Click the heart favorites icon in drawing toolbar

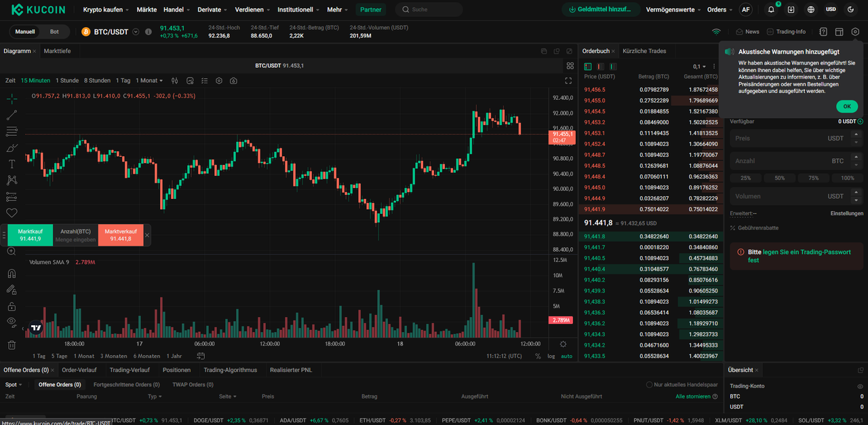click(x=12, y=213)
